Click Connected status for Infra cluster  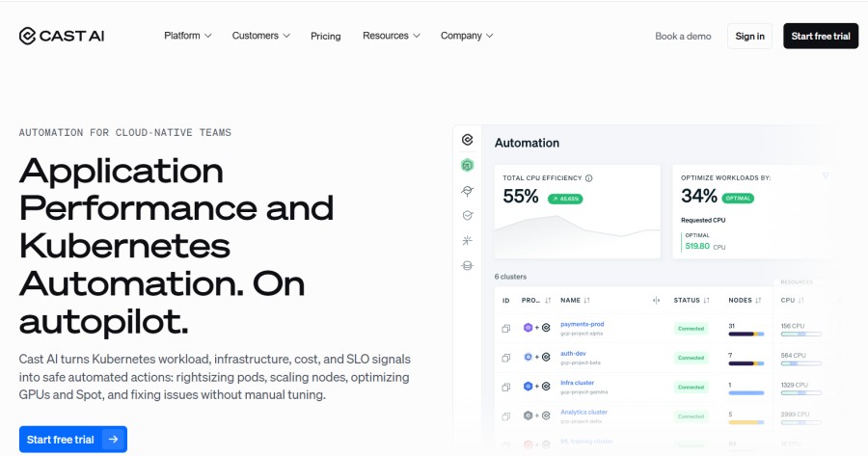coord(691,387)
